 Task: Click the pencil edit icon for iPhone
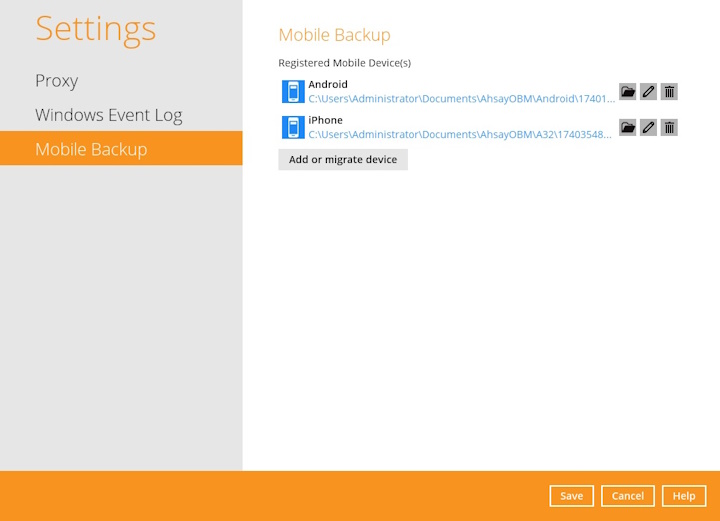pyautogui.click(x=648, y=127)
